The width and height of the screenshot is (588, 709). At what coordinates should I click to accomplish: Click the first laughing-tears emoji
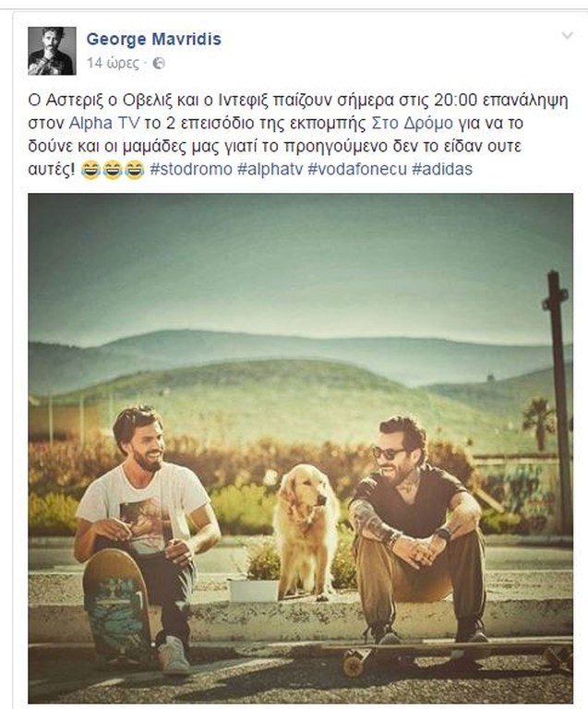point(90,170)
